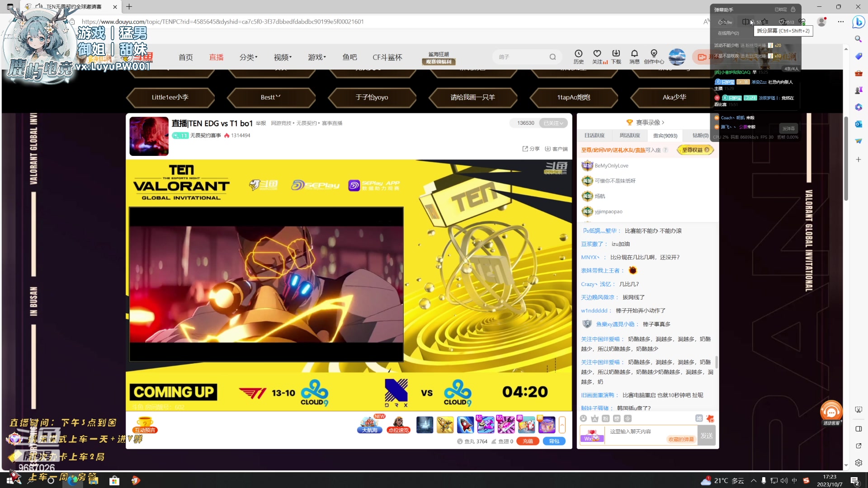868x488 pixels.
Task: Click the 令 command barrage icon
Action: coord(627,418)
